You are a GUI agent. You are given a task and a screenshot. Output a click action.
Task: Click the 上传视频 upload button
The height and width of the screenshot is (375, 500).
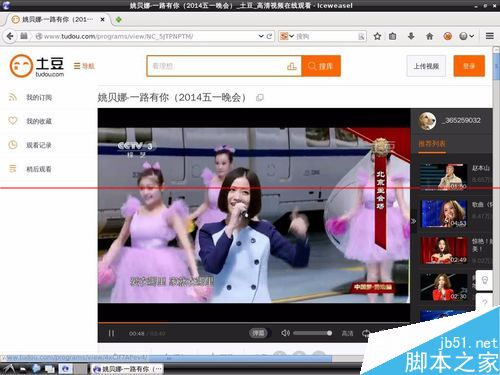point(426,66)
